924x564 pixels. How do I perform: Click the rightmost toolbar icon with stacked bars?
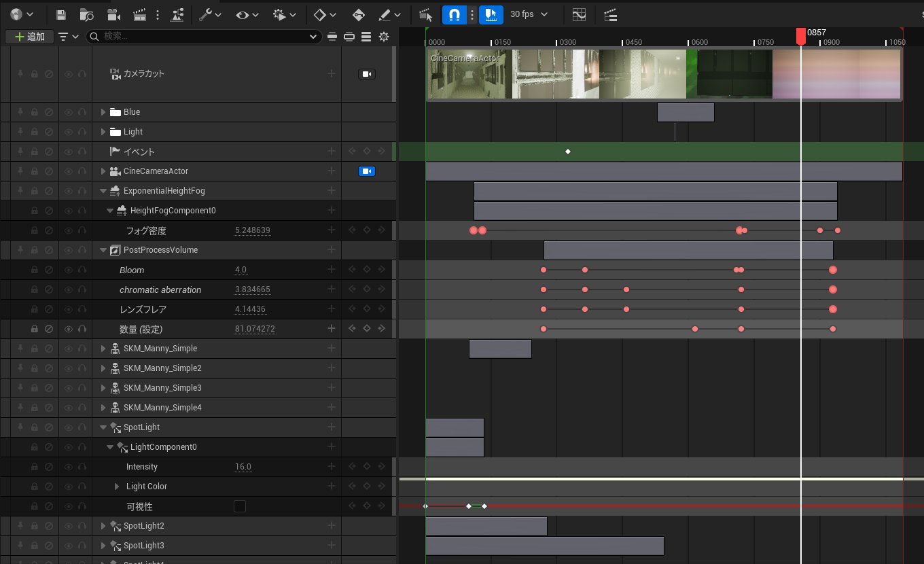point(610,14)
